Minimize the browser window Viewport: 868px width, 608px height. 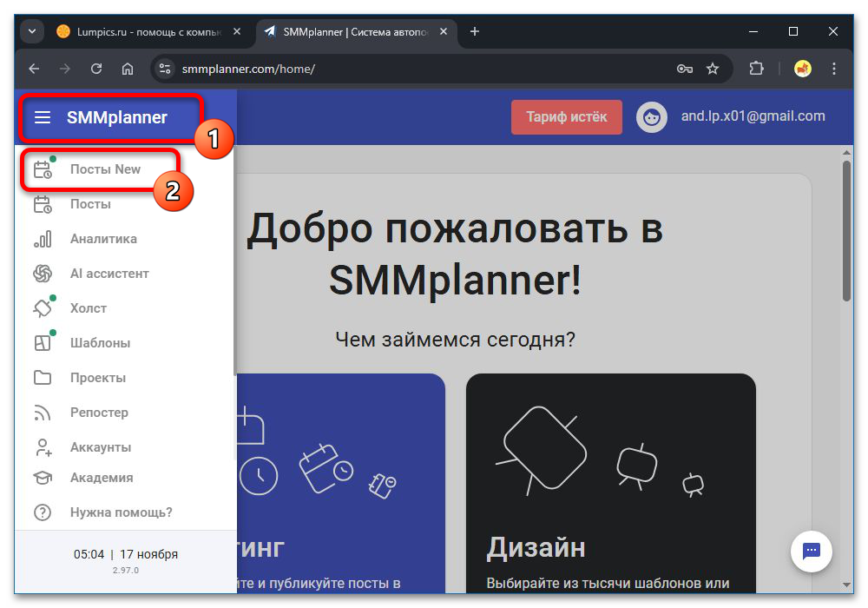(x=753, y=31)
